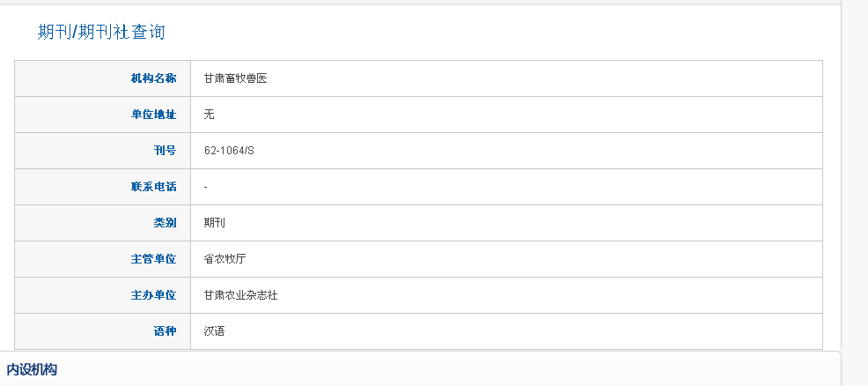Select the 联系电话 label cell
Image resolution: width=868 pixels, height=386 pixels.
102,187
